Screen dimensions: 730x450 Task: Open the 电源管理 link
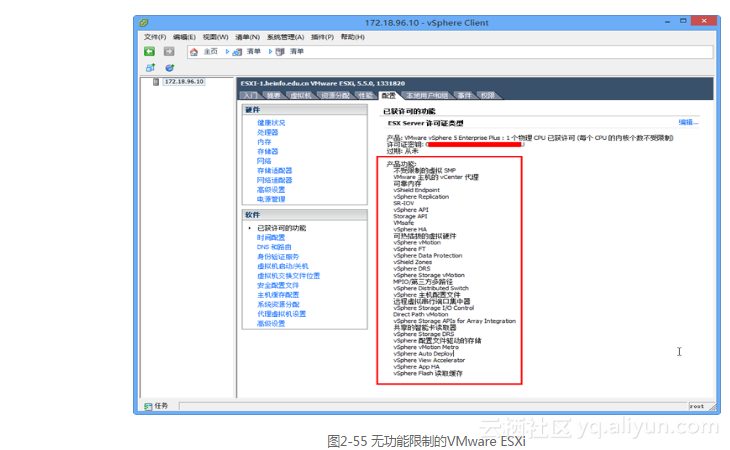click(271, 199)
